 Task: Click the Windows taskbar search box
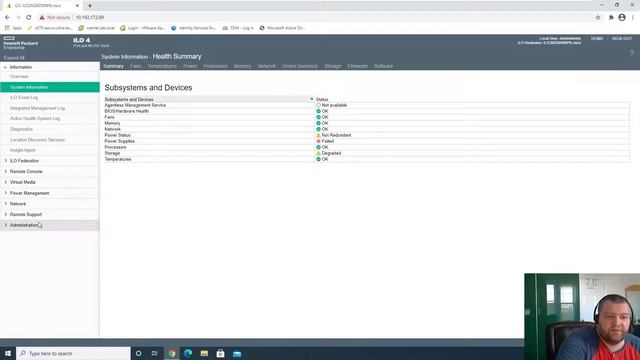(x=73, y=353)
